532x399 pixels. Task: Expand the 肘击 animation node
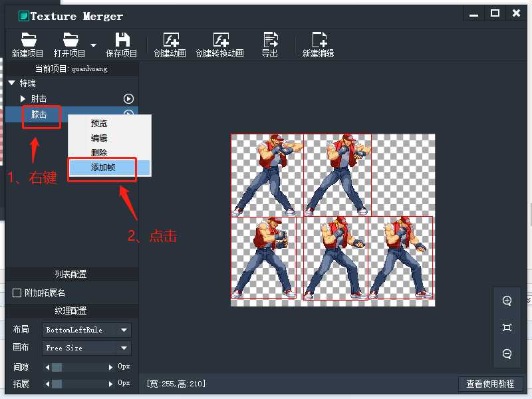(x=23, y=98)
